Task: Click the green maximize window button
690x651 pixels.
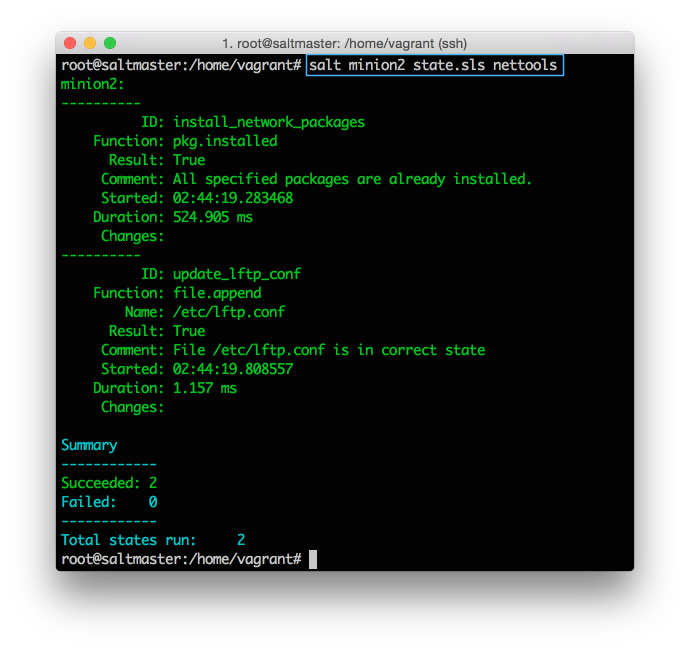Action: (x=110, y=43)
